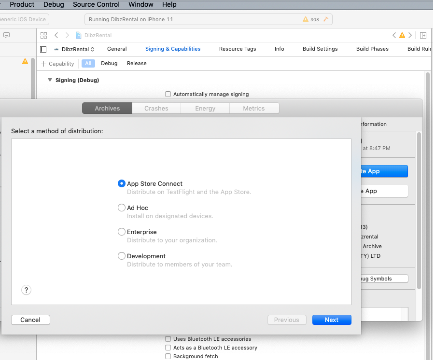The image size is (433, 360).
Task: Open the Help menu
Action: pyautogui.click(x=169, y=5)
